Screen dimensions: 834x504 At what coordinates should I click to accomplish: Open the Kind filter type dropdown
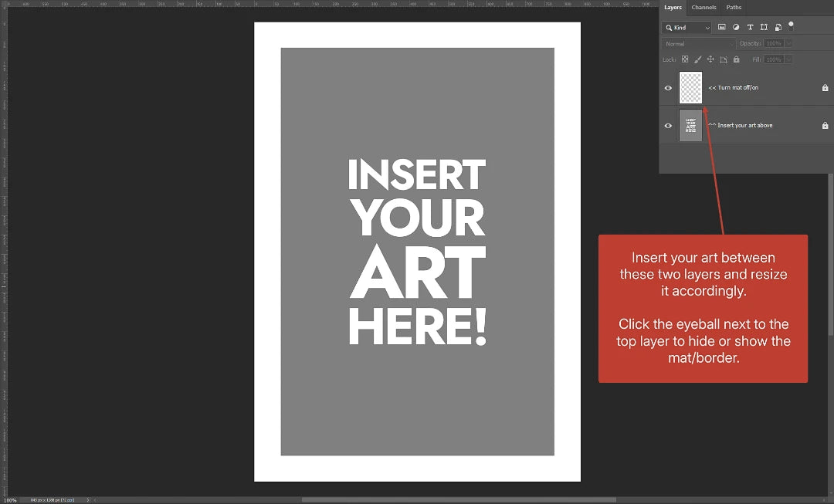coord(687,27)
